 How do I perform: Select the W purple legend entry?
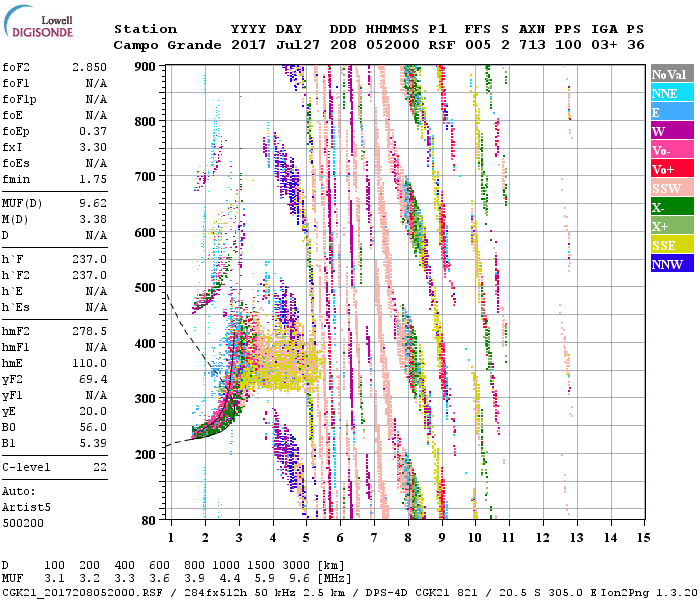[670, 131]
